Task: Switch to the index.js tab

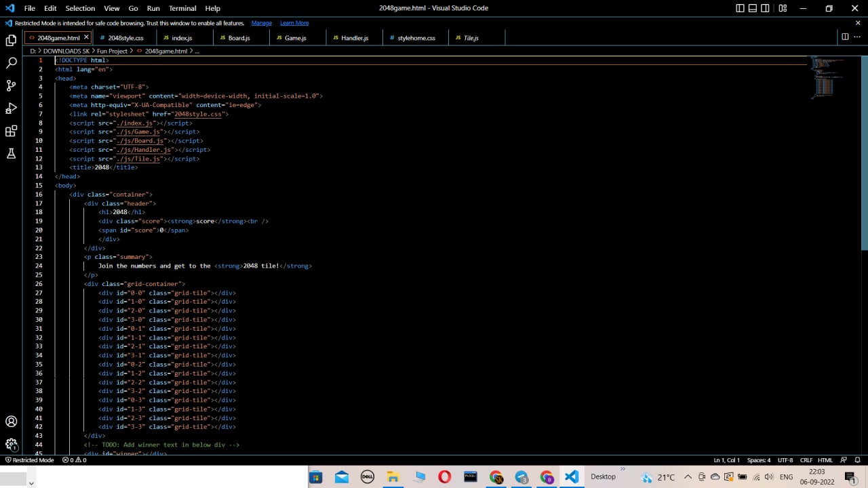Action: tap(184, 38)
